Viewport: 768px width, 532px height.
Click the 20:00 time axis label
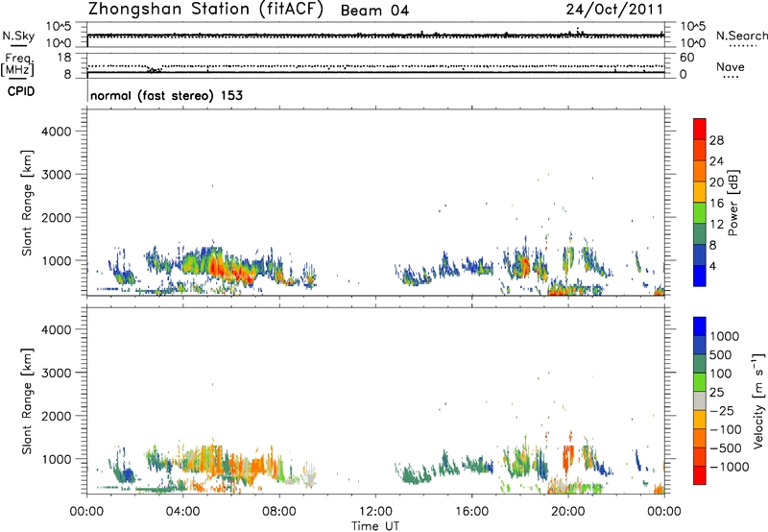[567, 512]
